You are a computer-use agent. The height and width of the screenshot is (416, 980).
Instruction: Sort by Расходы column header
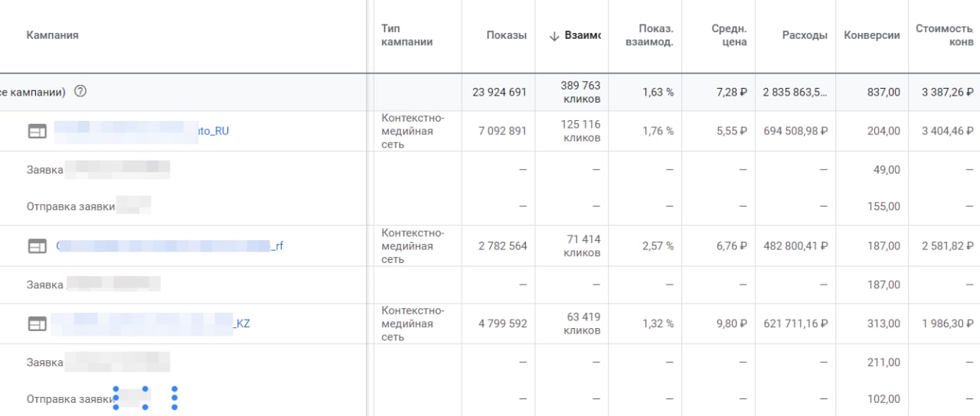click(805, 35)
